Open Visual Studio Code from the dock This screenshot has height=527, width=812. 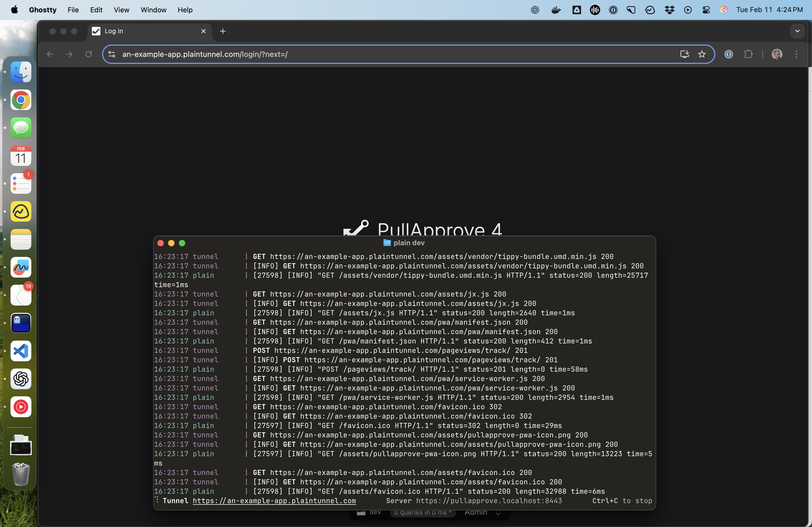pos(21,351)
